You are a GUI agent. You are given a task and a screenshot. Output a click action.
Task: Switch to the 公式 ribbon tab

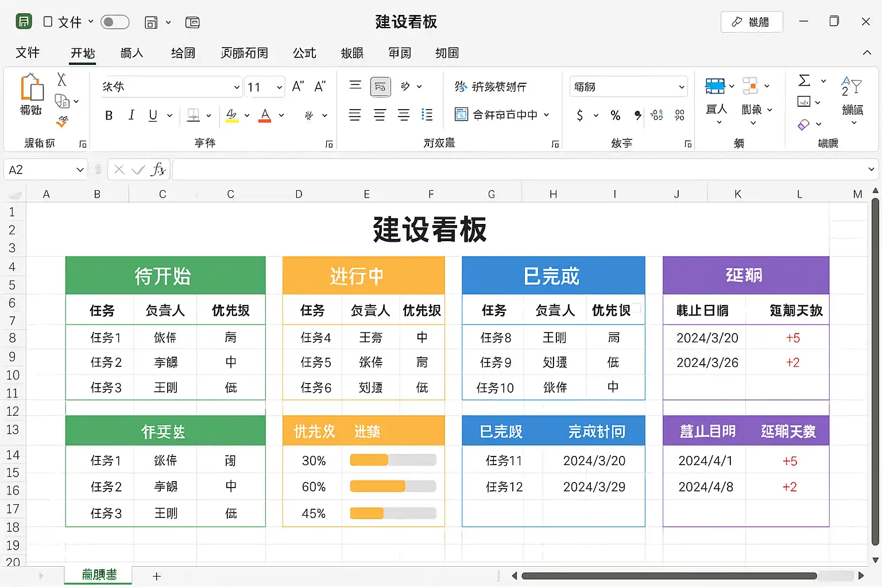coord(304,53)
